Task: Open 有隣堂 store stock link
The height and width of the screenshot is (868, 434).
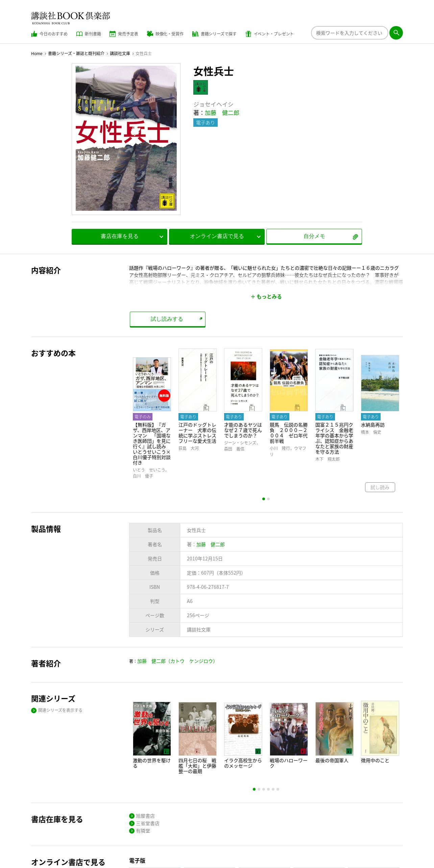Action: [x=143, y=831]
